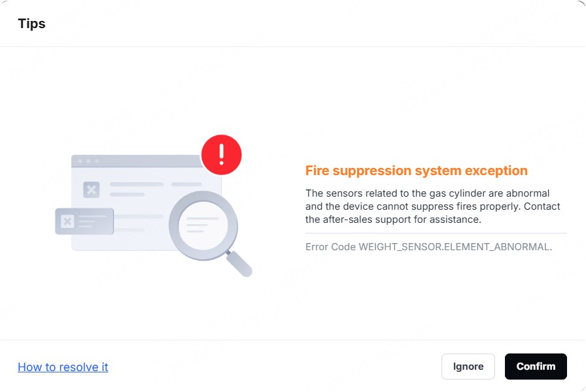Click the three dots on illustrated window bar
The width and height of the screenshot is (586, 392).
point(88,161)
